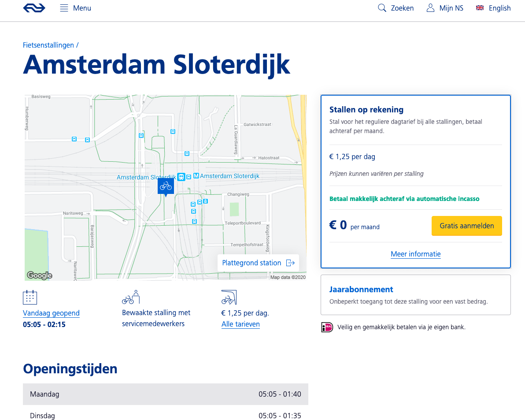Open the Plattegrond station button
This screenshot has width=525, height=420.
point(258,263)
